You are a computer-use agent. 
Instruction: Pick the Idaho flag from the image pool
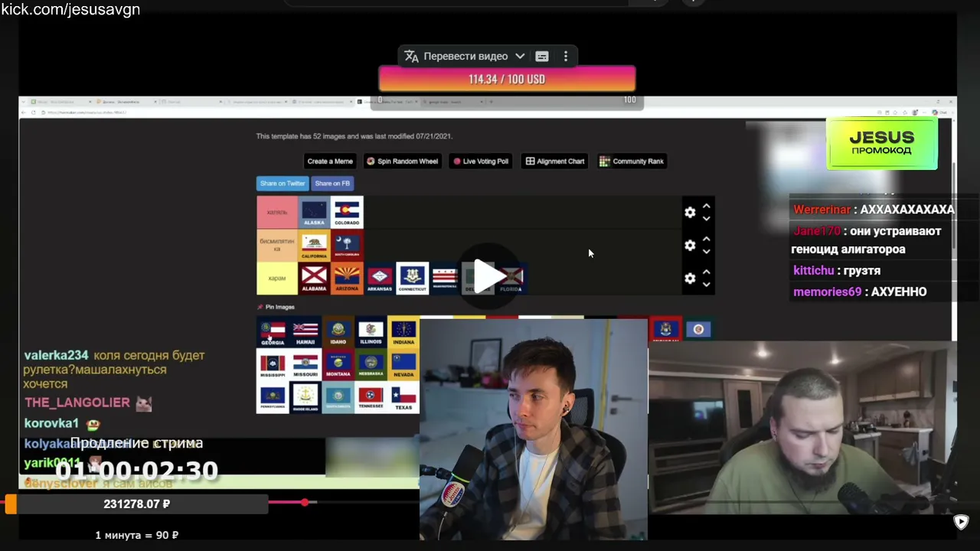tap(338, 332)
